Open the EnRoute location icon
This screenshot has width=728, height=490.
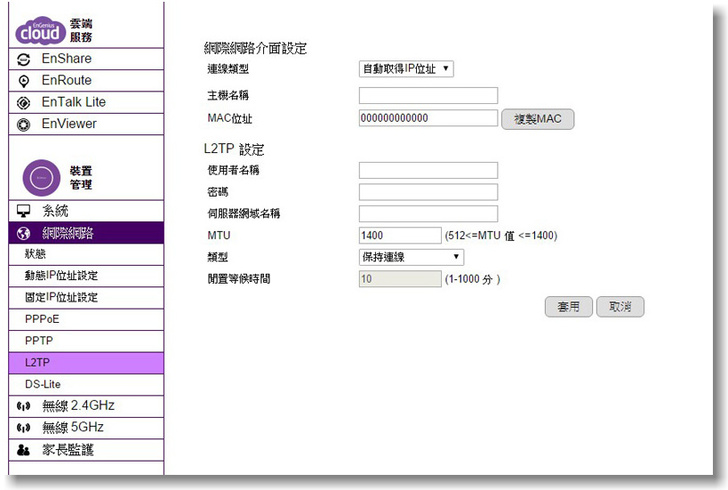point(25,81)
